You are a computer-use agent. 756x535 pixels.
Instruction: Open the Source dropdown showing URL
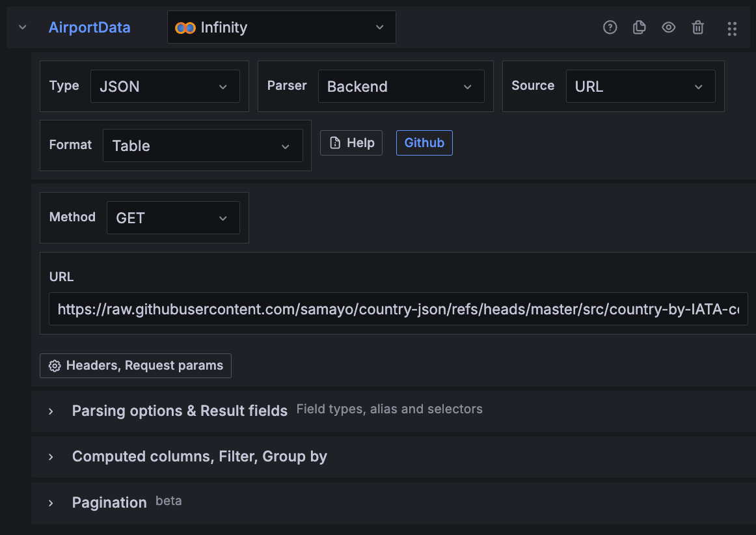click(640, 86)
